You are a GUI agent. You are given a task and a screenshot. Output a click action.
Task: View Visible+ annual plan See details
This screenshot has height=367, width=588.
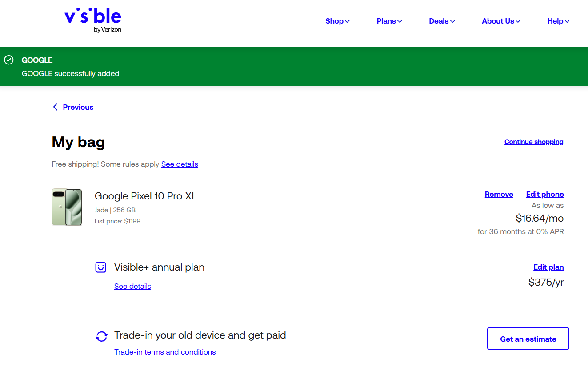point(132,286)
